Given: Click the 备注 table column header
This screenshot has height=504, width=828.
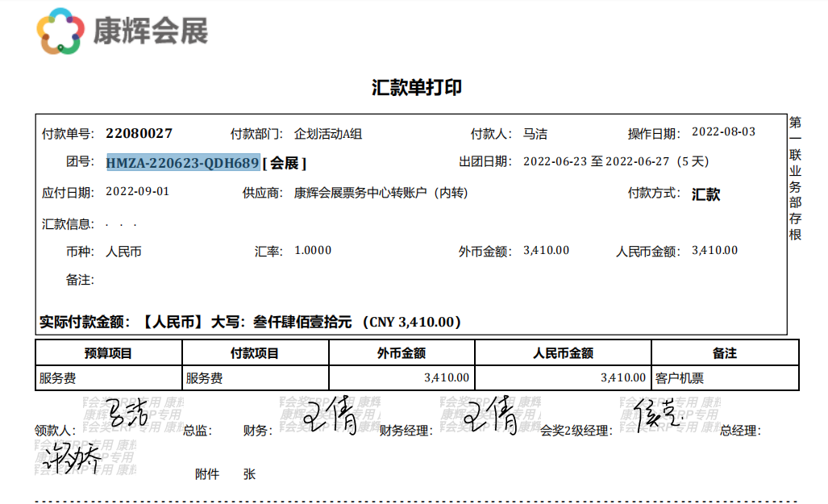Looking at the screenshot, I should click(x=724, y=353).
